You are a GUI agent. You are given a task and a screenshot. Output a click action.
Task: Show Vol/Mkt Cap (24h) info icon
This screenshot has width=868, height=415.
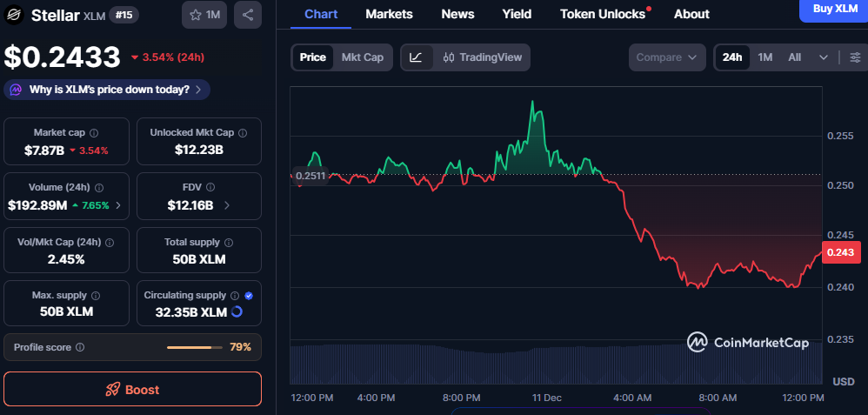[x=110, y=243]
